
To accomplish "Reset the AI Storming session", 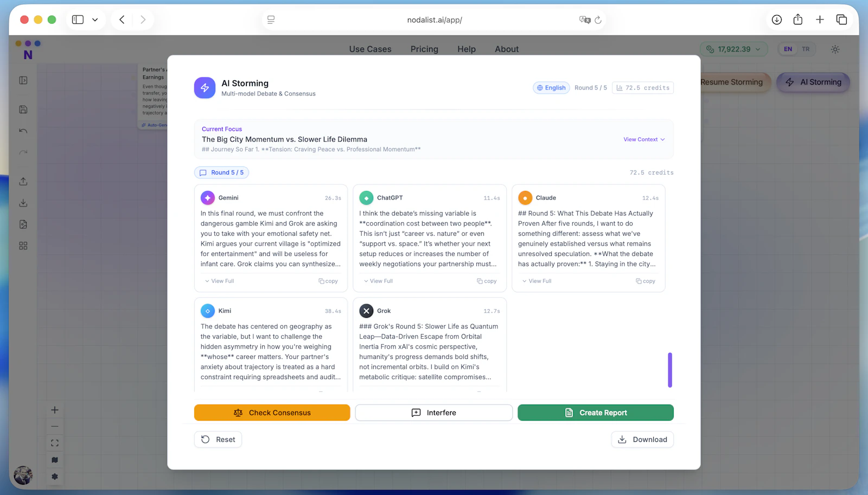I will click(x=218, y=439).
